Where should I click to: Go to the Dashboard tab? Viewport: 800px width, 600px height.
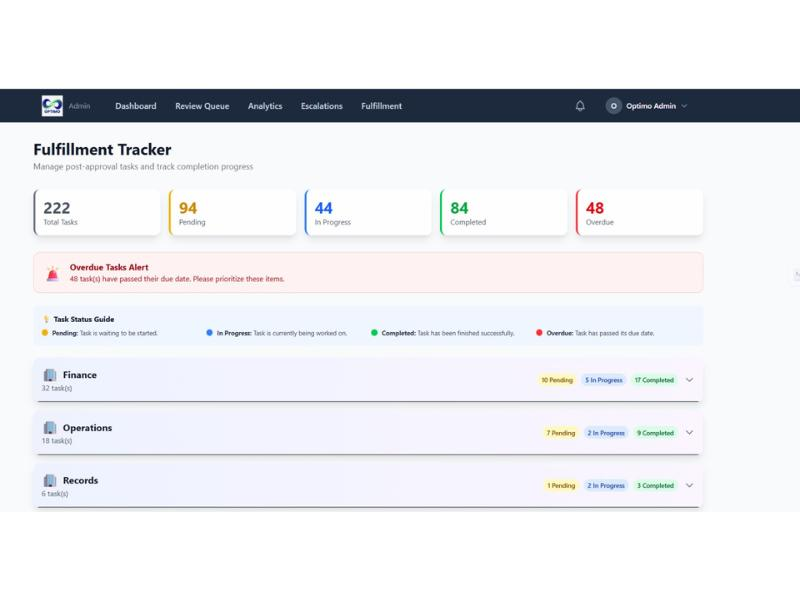point(135,106)
